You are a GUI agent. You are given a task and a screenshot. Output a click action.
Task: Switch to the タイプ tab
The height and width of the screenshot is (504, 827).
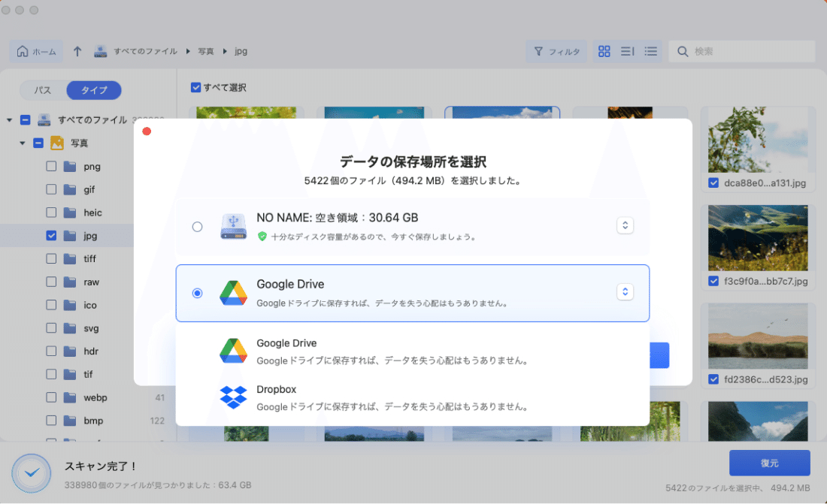(x=93, y=90)
